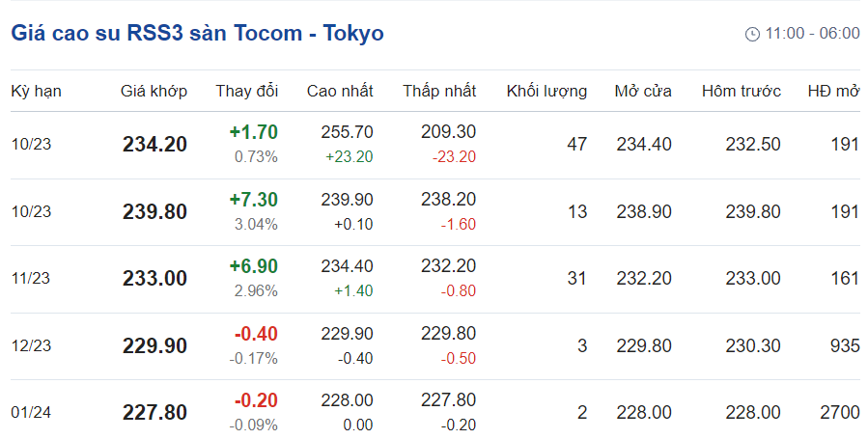868x439 pixels.
Task: Click the Thay đổi column header
Action: [246, 92]
